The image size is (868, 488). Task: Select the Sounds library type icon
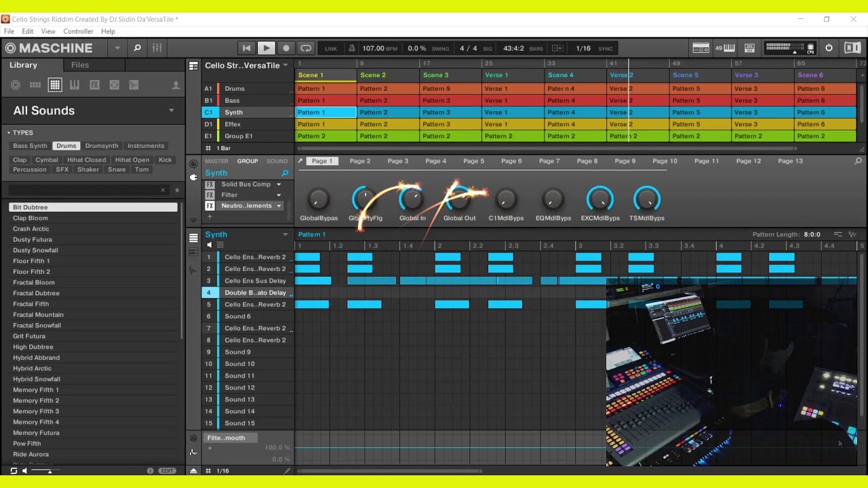(x=55, y=85)
